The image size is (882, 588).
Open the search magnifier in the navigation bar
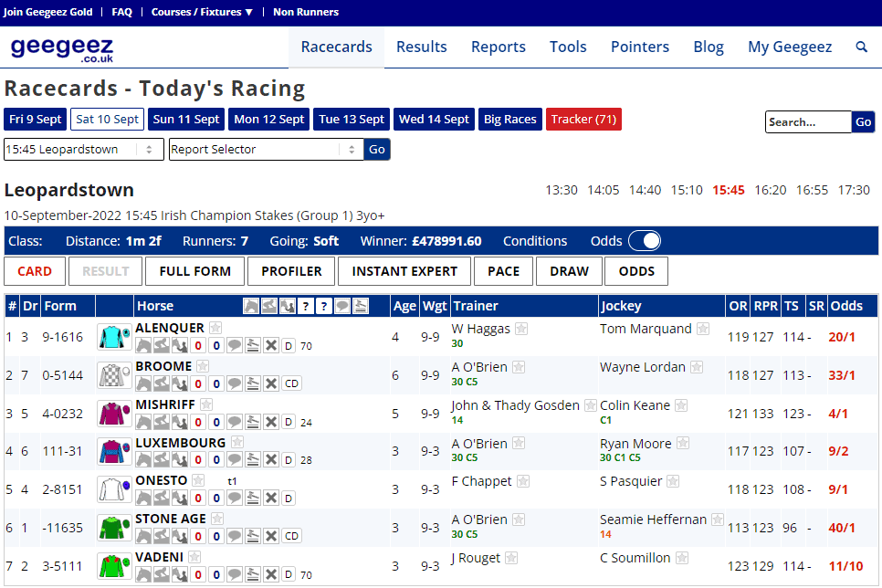(x=861, y=47)
